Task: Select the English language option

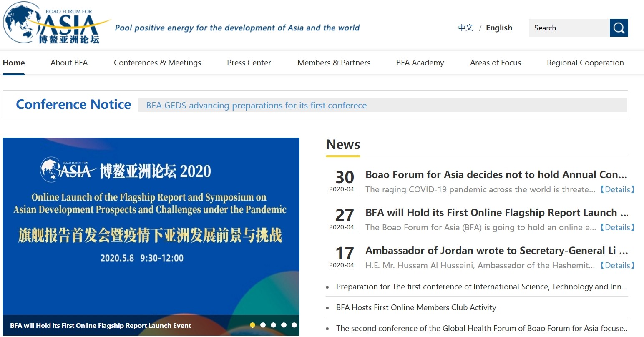Action: (499, 28)
